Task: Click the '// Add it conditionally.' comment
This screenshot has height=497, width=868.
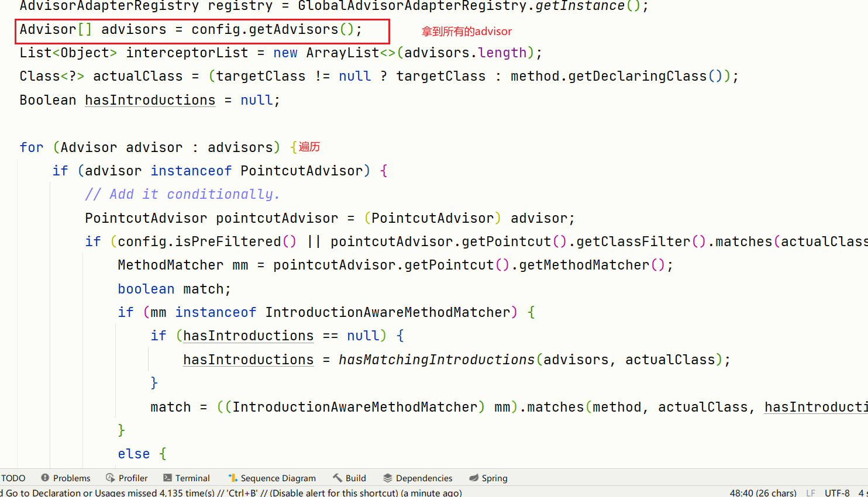Action: (x=182, y=194)
